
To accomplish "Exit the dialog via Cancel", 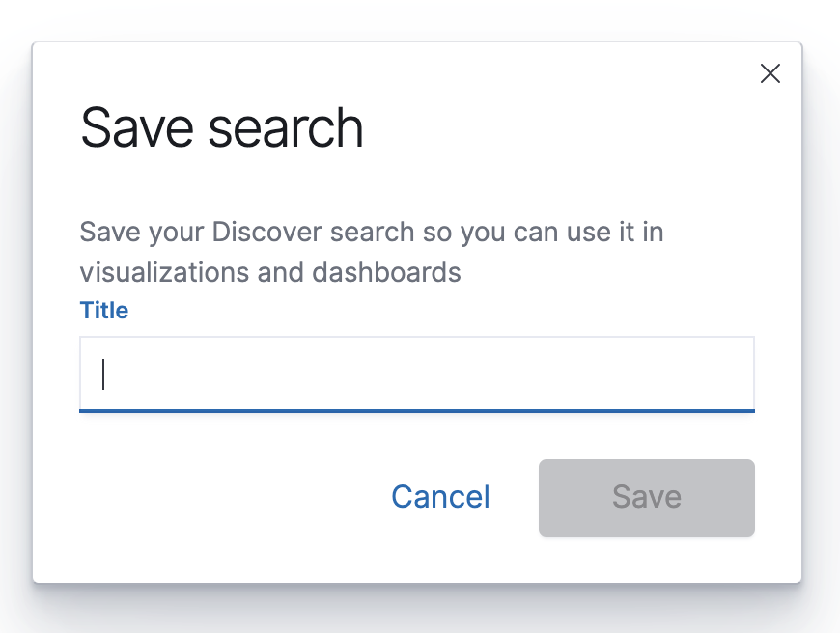I will point(439,497).
